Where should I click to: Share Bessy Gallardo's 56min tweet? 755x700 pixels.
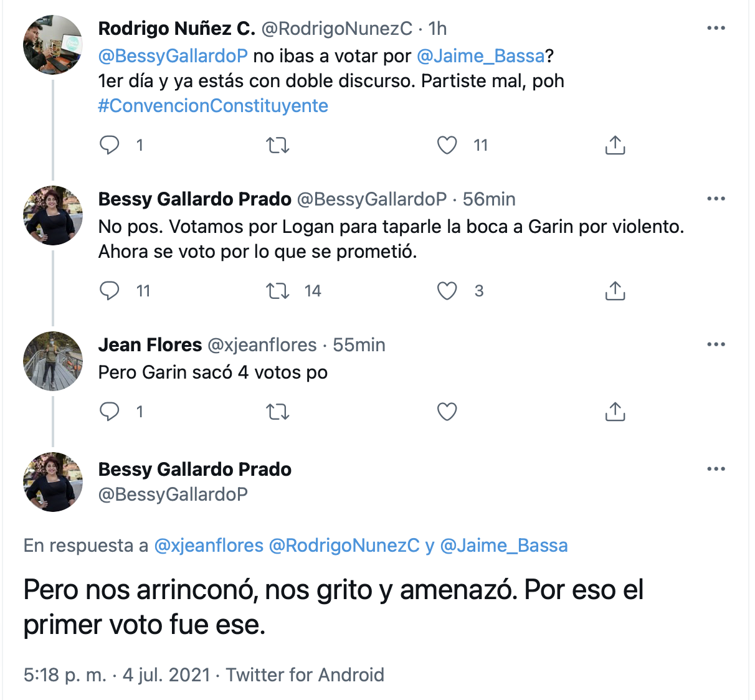615,291
